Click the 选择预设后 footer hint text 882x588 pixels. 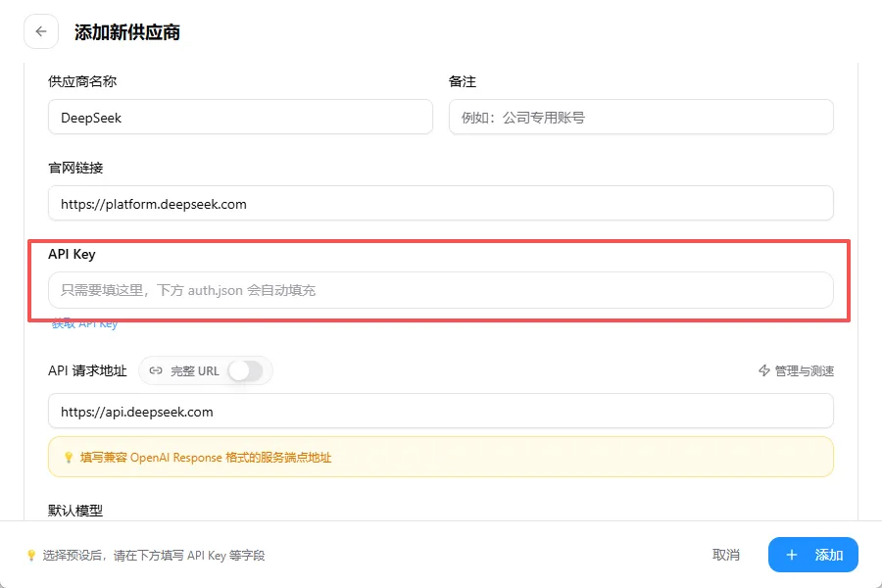click(x=154, y=556)
